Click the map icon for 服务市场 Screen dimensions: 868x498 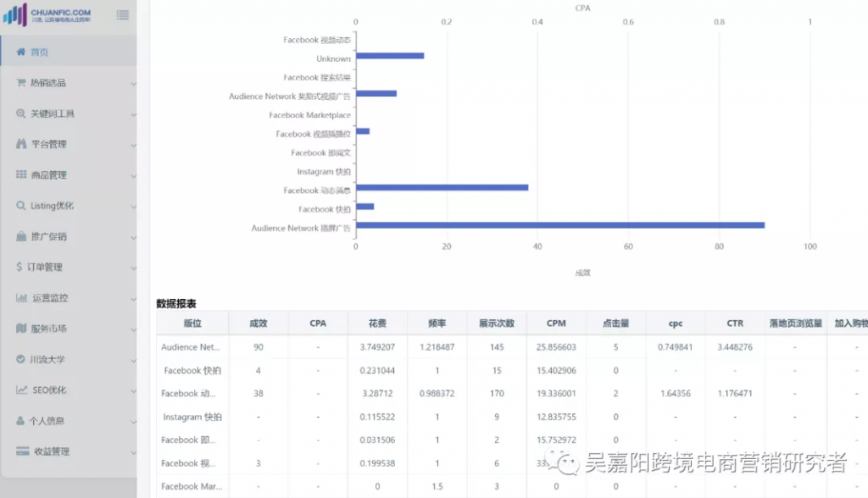coord(21,329)
